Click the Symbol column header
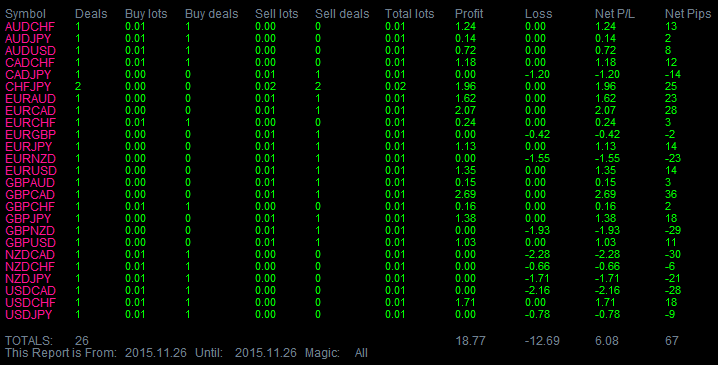Screen dimensions: 718x365 pos(25,15)
